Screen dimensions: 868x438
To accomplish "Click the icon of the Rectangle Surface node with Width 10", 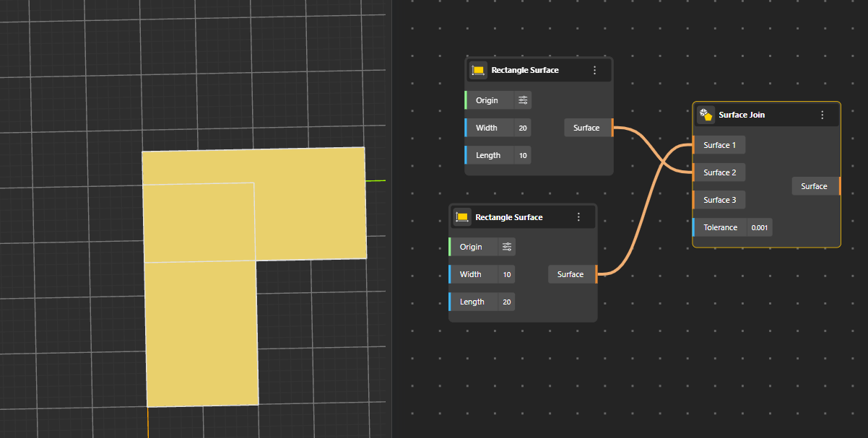I will [x=462, y=217].
